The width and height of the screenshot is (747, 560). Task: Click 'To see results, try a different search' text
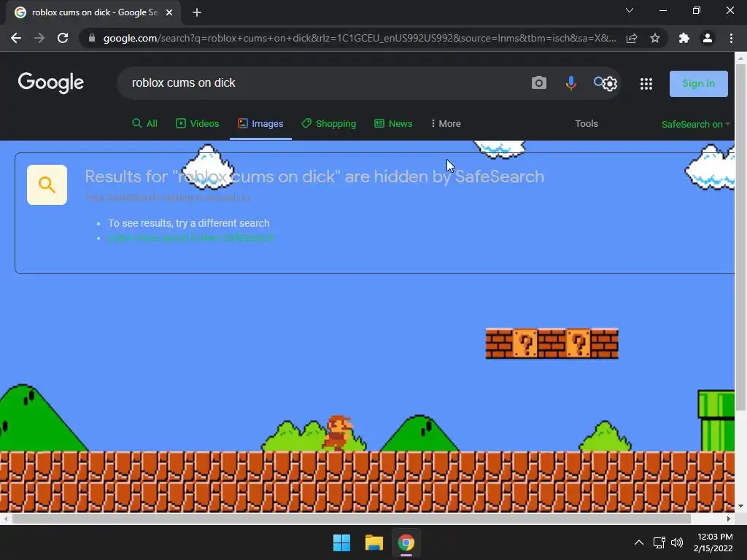point(189,223)
